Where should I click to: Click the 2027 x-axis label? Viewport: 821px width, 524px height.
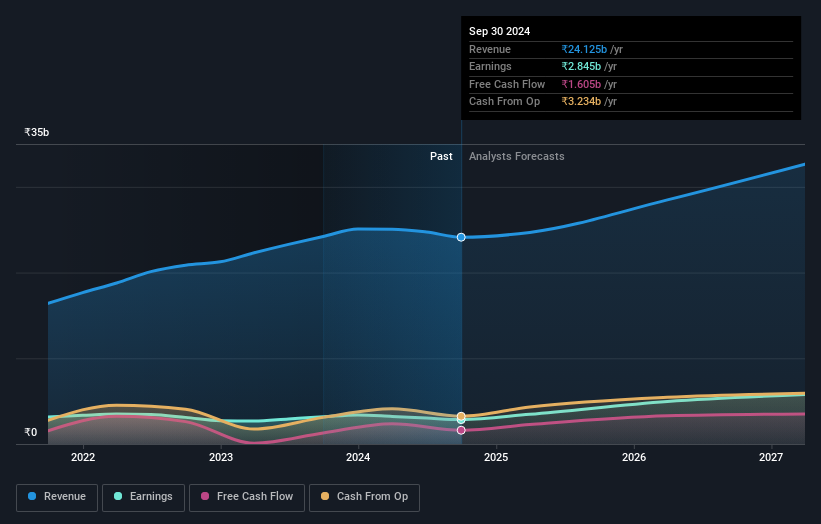(x=771, y=458)
